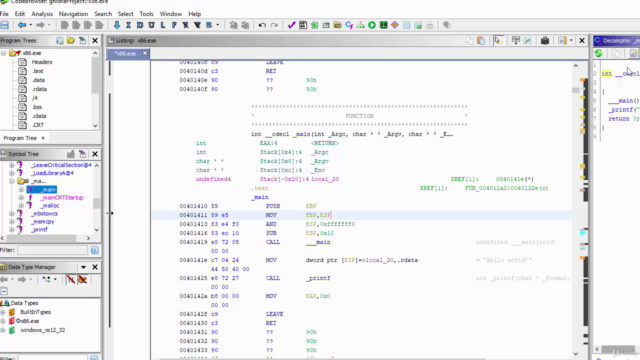This screenshot has width=640, height=360.
Task: Click the ___main call operand in listing
Action: (318, 242)
